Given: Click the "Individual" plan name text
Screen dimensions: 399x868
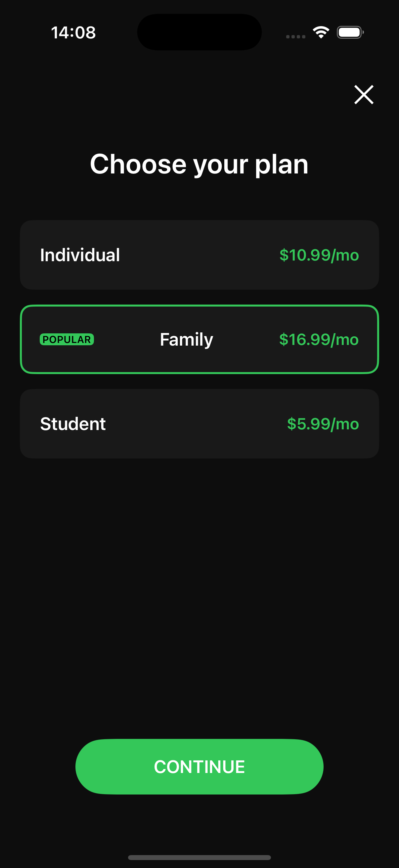Looking at the screenshot, I should [80, 255].
